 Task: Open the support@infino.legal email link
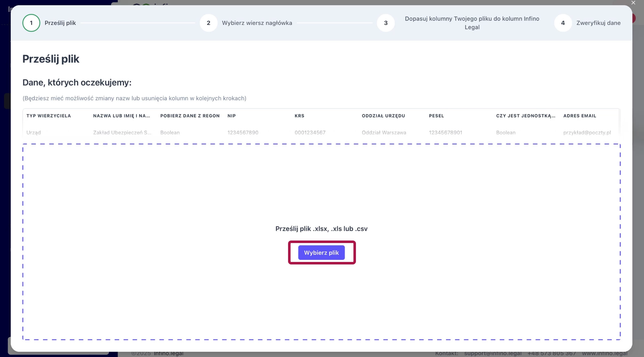point(493,354)
